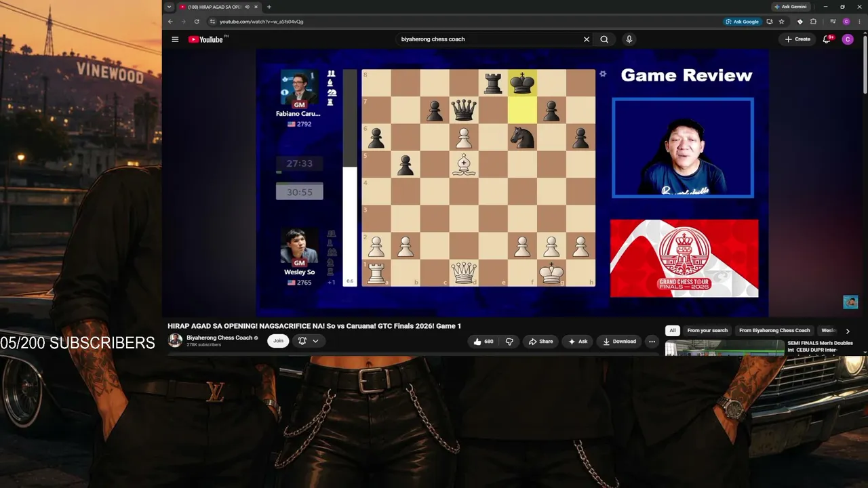Click the Ask button under the video
868x488 pixels.
coord(578,342)
